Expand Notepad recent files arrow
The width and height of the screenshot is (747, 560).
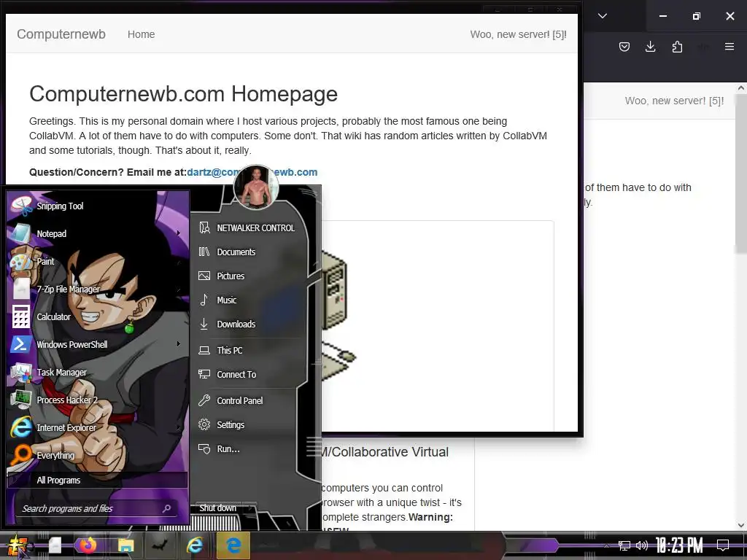pos(178,233)
